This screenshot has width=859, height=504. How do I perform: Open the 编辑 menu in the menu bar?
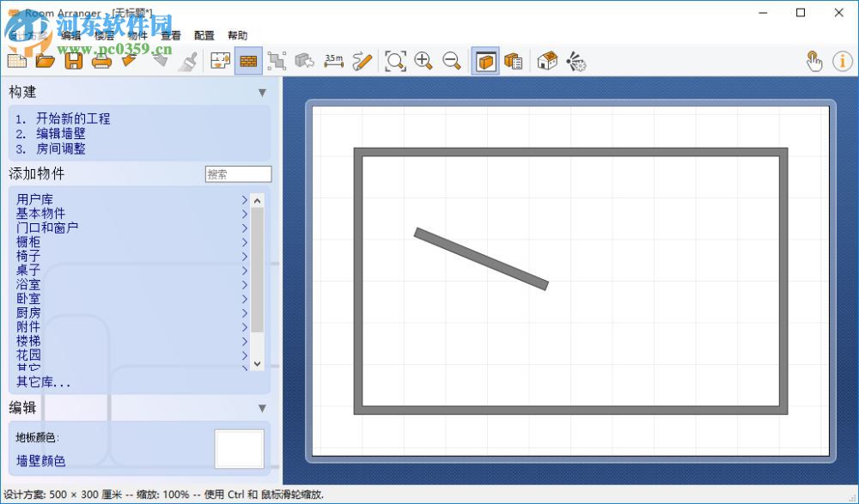70,35
